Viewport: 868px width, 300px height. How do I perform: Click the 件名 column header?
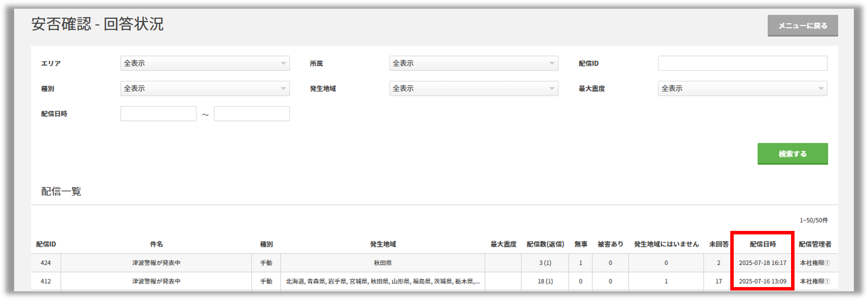(x=156, y=244)
